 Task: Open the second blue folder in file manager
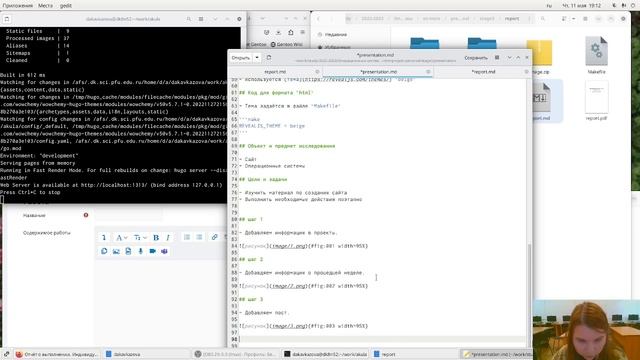(482, 44)
